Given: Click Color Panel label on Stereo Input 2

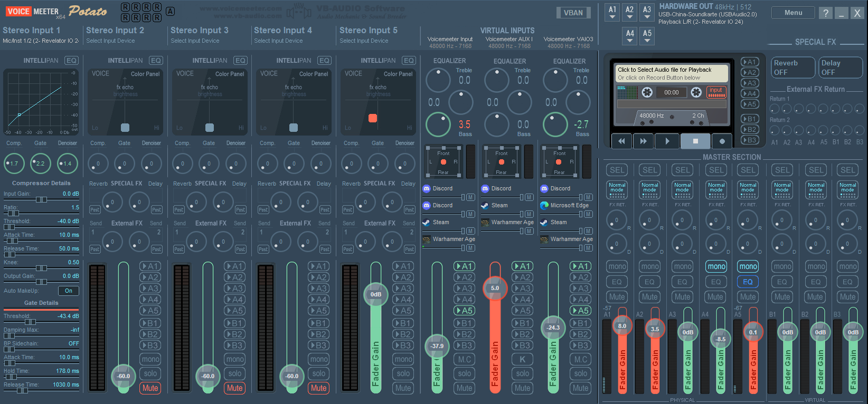Looking at the screenshot, I should [x=145, y=74].
